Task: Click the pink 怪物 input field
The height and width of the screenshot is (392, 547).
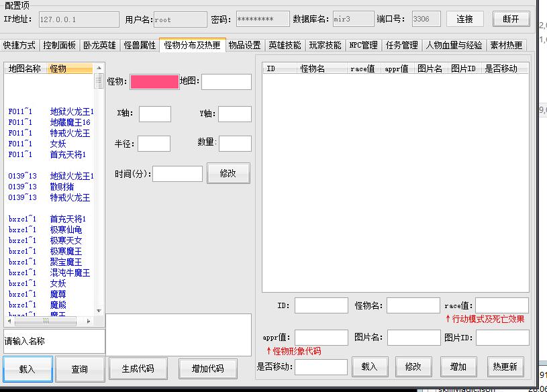Action: click(154, 82)
